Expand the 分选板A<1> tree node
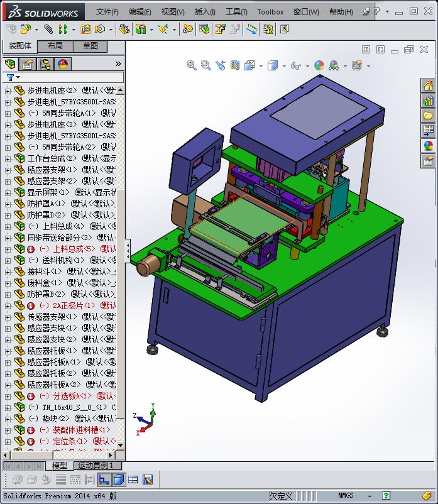The width and height of the screenshot is (438, 504). 8,397
